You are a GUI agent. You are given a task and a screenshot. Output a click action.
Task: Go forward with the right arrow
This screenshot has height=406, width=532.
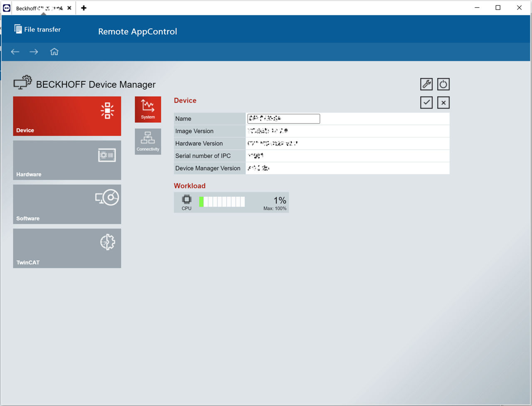tap(34, 52)
